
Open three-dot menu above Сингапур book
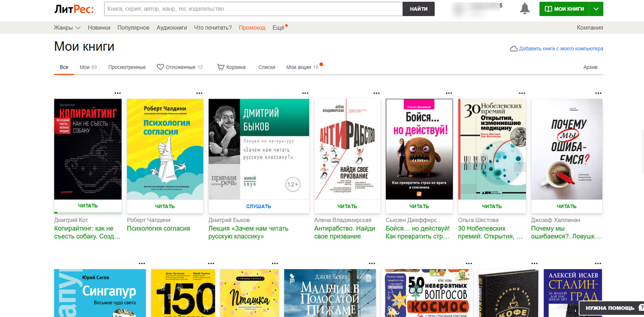(142, 263)
